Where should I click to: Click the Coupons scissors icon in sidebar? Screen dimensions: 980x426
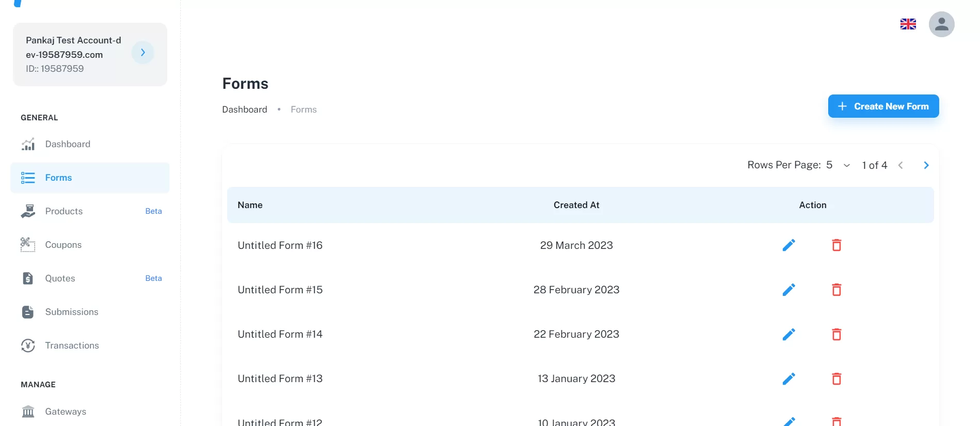tap(28, 245)
